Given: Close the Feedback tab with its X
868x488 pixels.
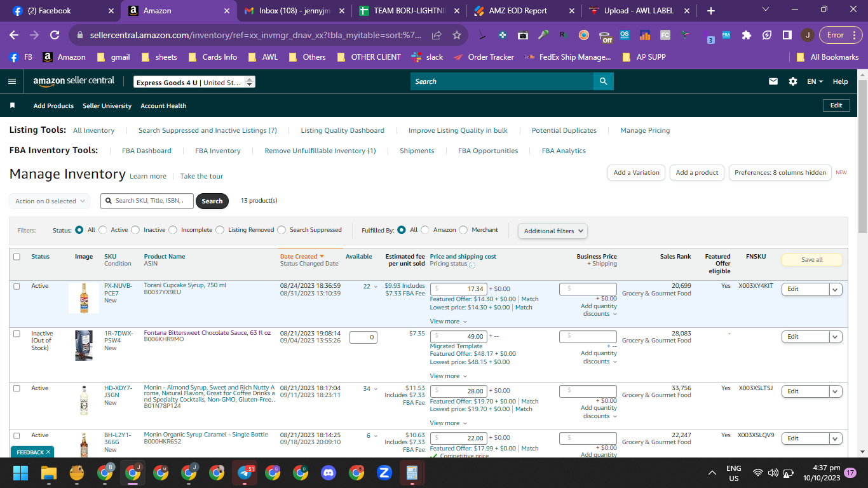Looking at the screenshot, I should point(48,452).
